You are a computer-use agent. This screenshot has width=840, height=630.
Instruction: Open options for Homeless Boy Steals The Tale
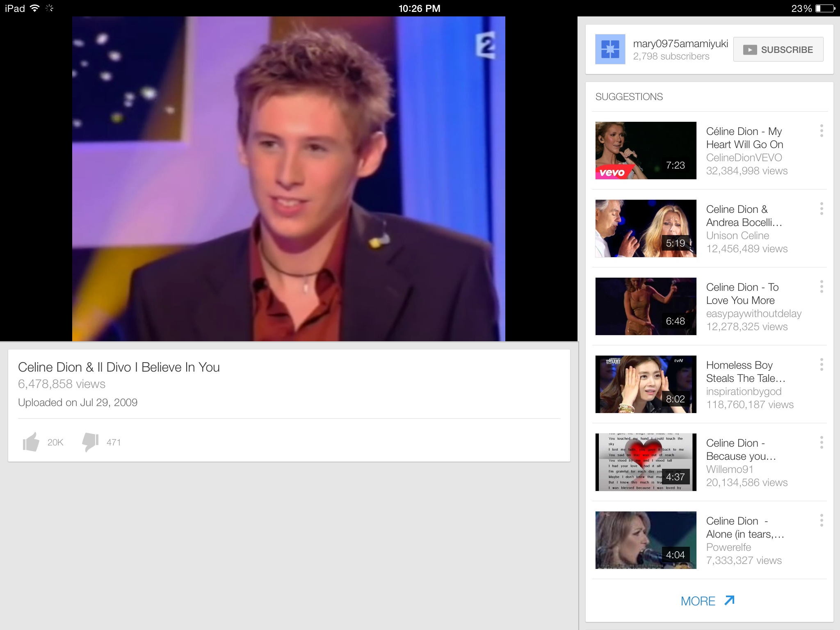[822, 365]
